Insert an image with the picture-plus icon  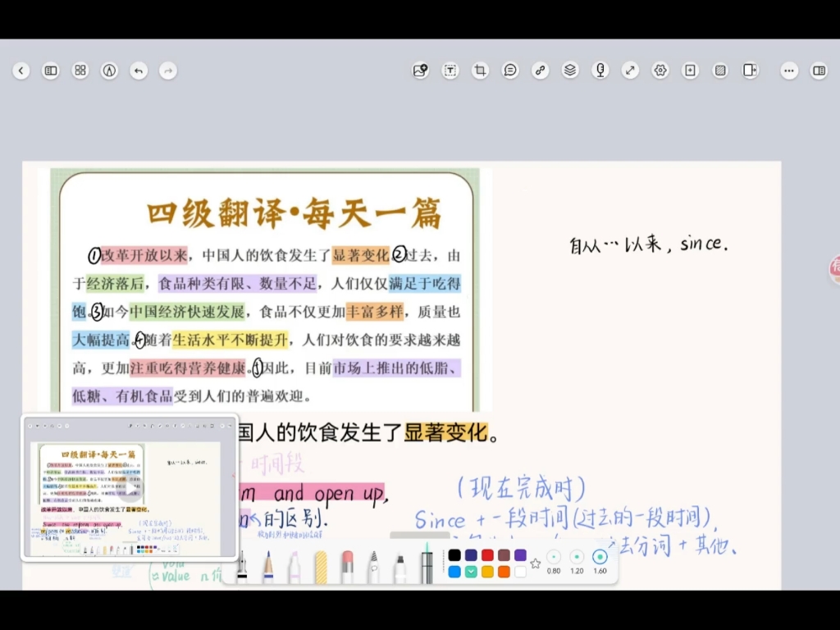421,71
